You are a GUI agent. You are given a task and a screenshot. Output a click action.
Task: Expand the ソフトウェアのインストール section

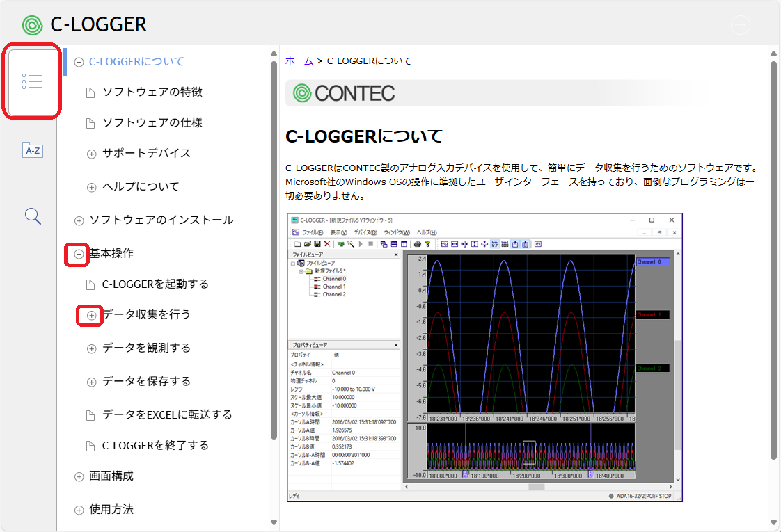79,220
